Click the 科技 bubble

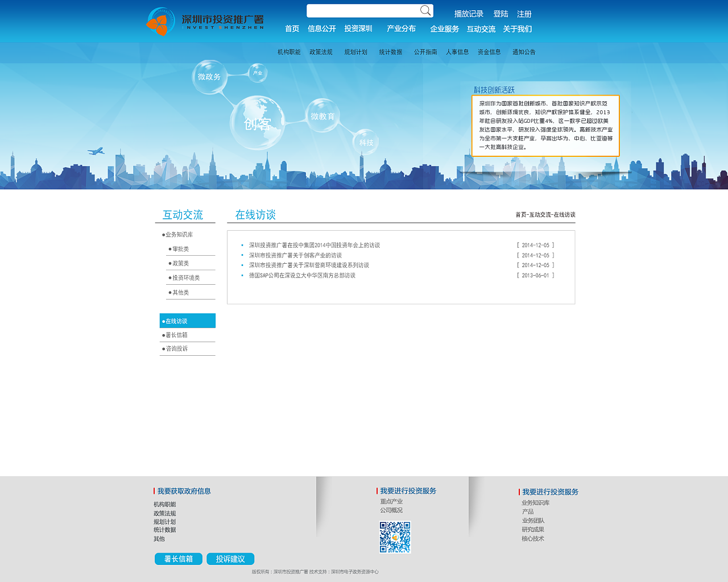click(x=366, y=143)
